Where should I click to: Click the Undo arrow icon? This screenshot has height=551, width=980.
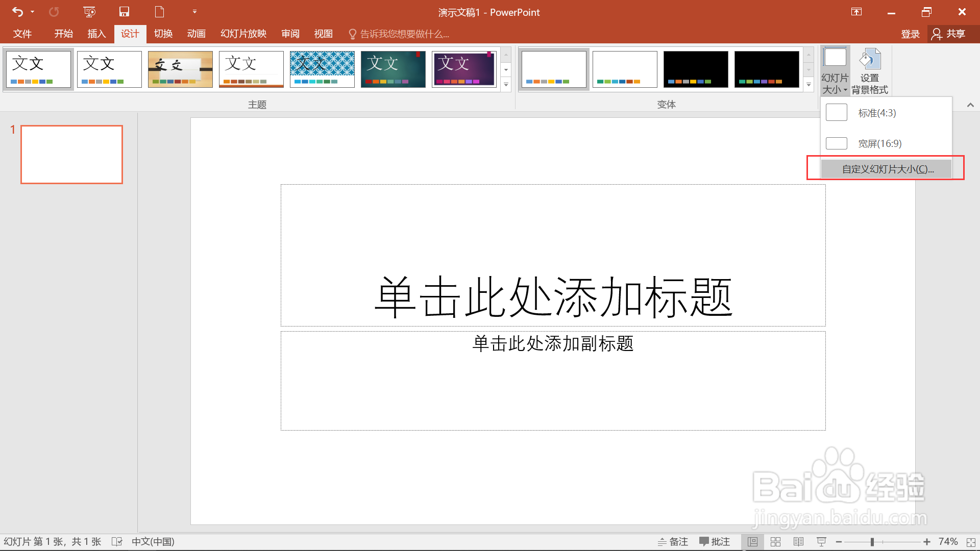pos(17,12)
